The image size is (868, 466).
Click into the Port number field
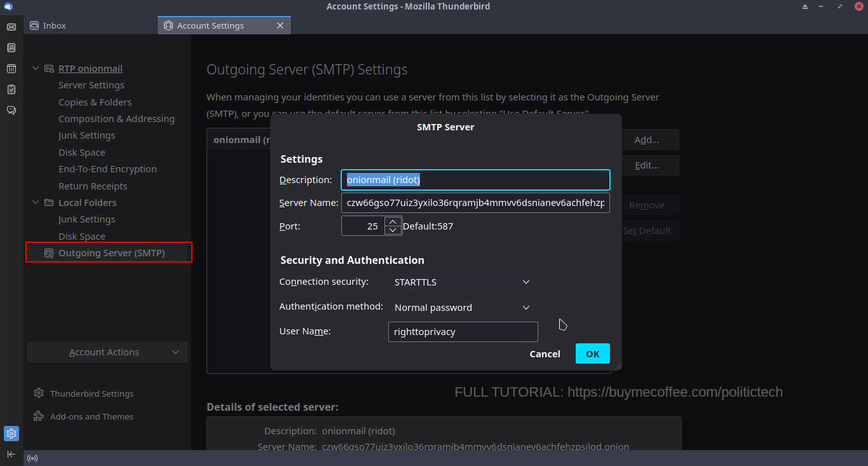click(x=363, y=226)
